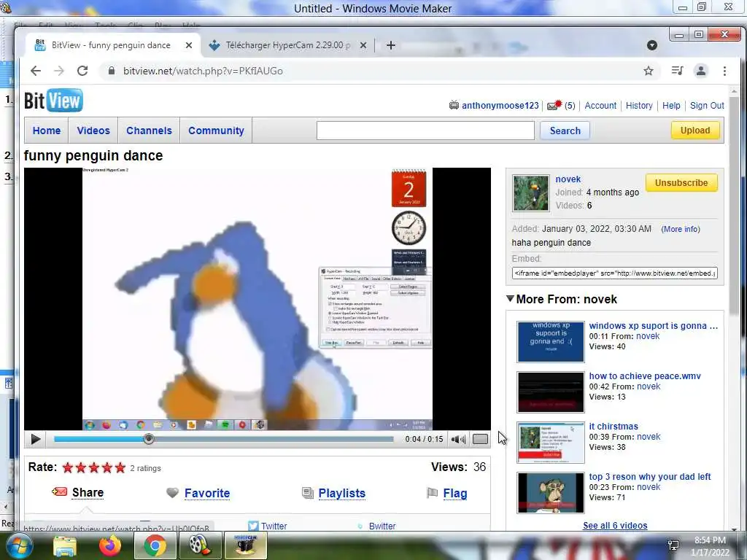
Task: Open the Help link
Action: tap(671, 105)
